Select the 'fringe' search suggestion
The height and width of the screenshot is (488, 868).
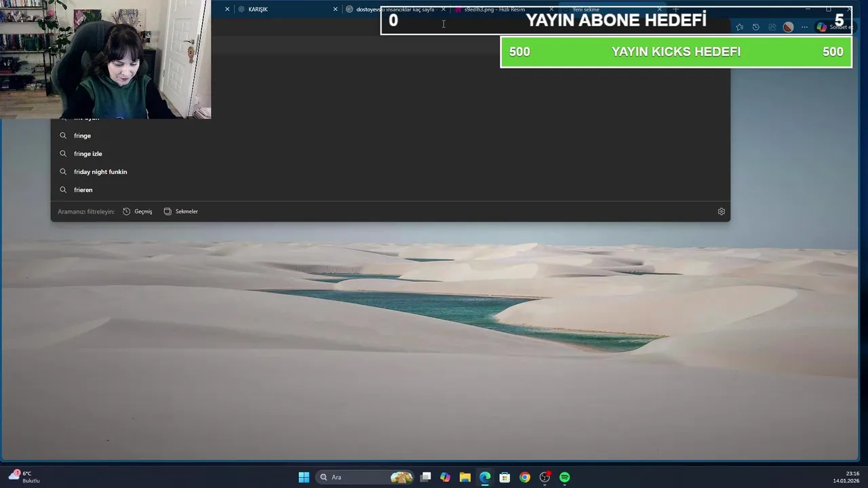(x=390, y=136)
